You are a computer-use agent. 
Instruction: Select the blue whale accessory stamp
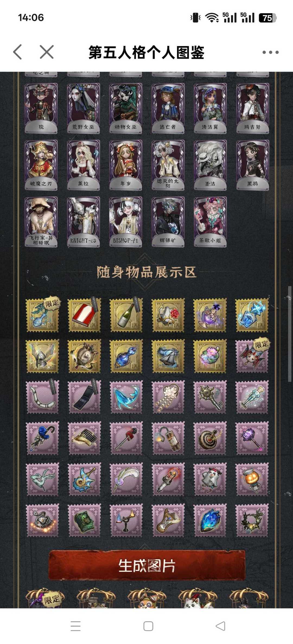[x=126, y=397]
